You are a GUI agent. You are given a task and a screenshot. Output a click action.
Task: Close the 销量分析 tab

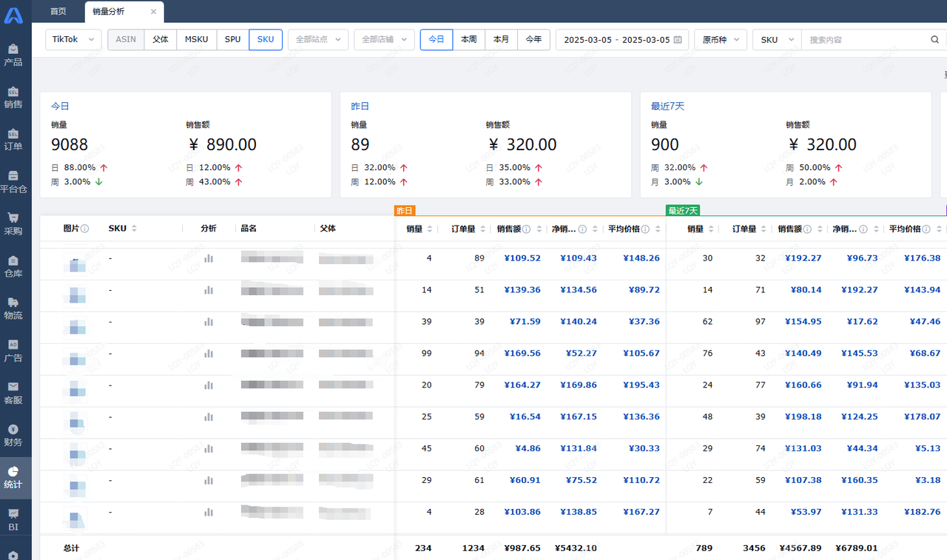coord(153,12)
